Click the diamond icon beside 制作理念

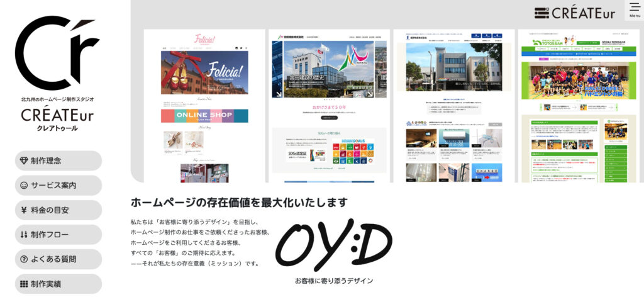(x=25, y=160)
